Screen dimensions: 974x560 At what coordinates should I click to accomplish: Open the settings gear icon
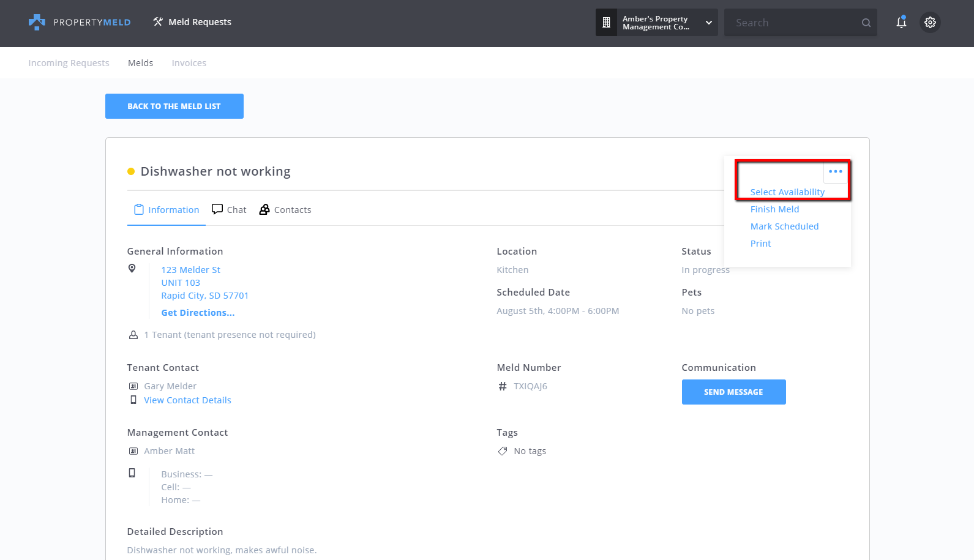(930, 23)
